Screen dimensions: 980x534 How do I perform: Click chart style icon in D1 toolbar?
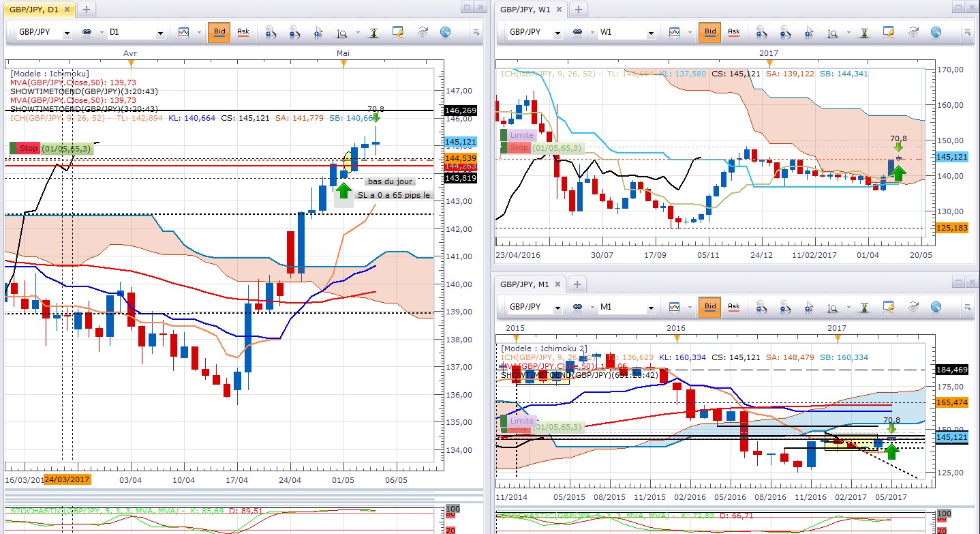pyautogui.click(x=183, y=32)
